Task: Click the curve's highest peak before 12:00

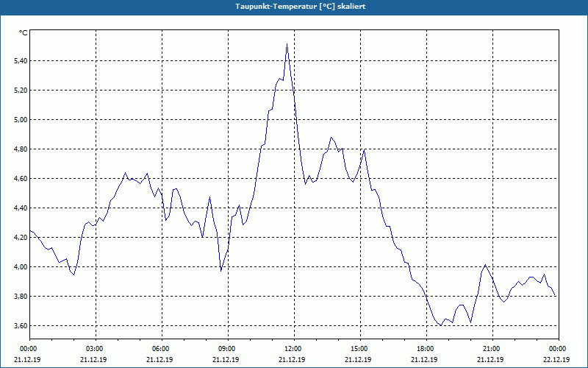Action: pyautogui.click(x=287, y=44)
